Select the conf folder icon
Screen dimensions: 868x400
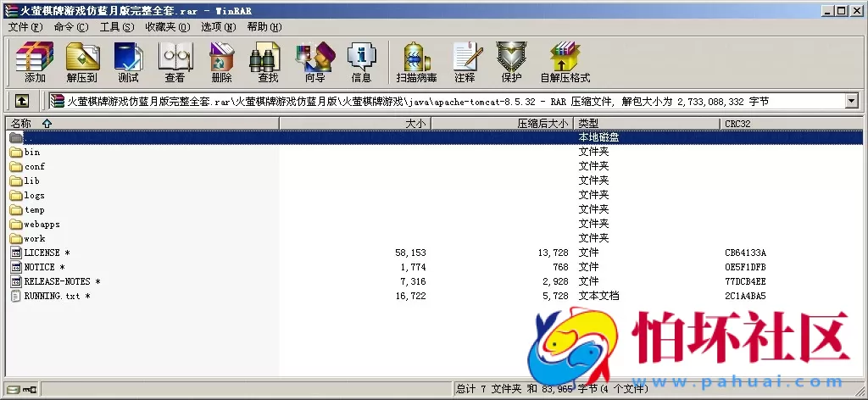tap(15, 167)
